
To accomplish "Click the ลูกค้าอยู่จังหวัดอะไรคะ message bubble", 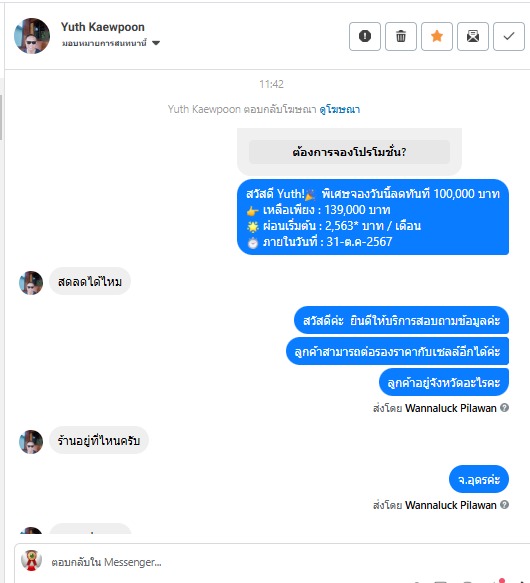I will click(x=444, y=382).
